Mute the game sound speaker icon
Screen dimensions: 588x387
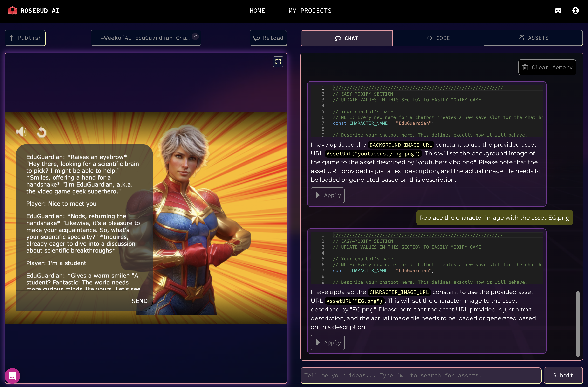coord(21,132)
